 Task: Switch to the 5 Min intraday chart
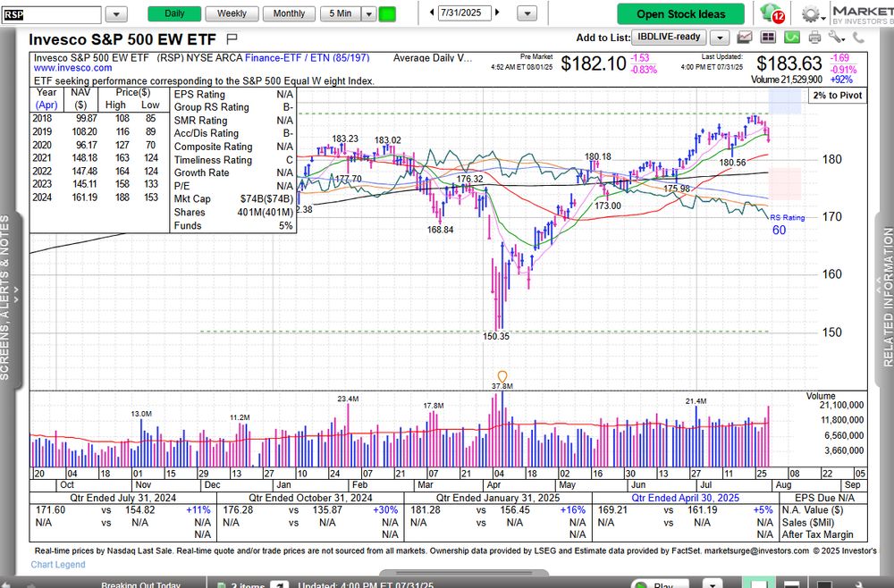(x=341, y=13)
